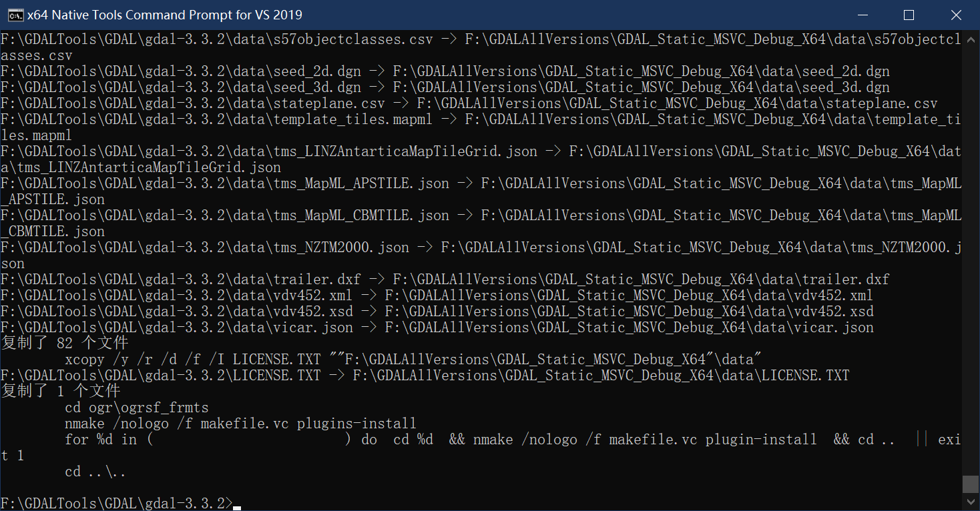
Task: Click the line copying seed_2d.dgn
Action: tap(445, 71)
